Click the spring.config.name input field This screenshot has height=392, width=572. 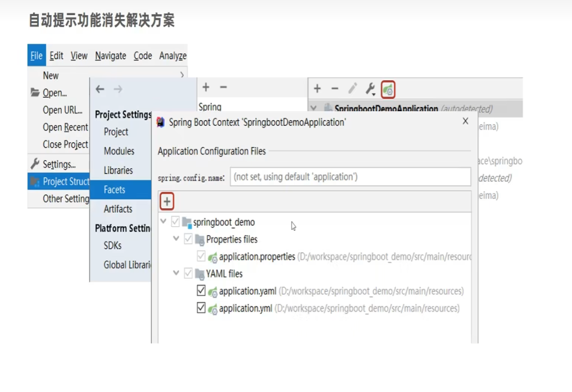[x=350, y=177]
